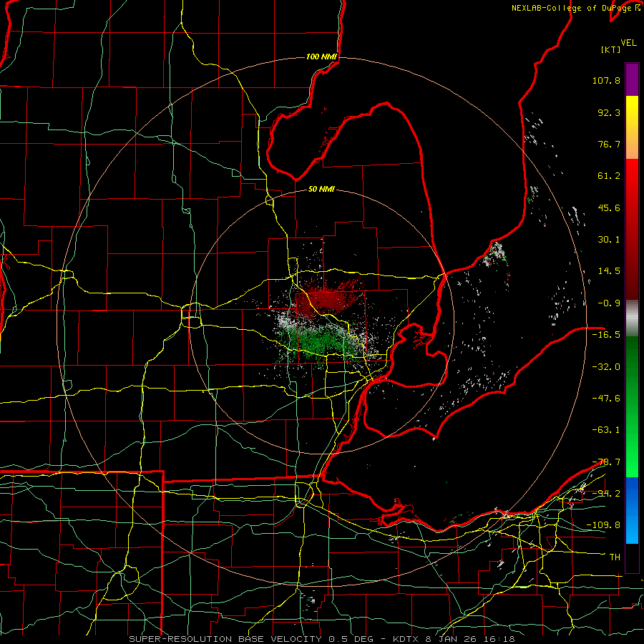Select the -32.0 scale value
The height and width of the screenshot is (644, 644).
606,366
